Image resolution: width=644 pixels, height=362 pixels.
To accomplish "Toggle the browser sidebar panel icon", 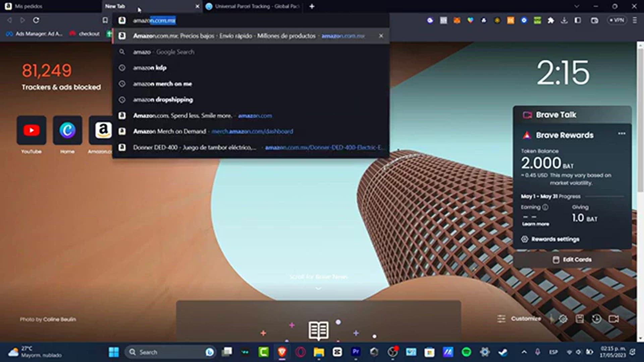I will coord(578,20).
